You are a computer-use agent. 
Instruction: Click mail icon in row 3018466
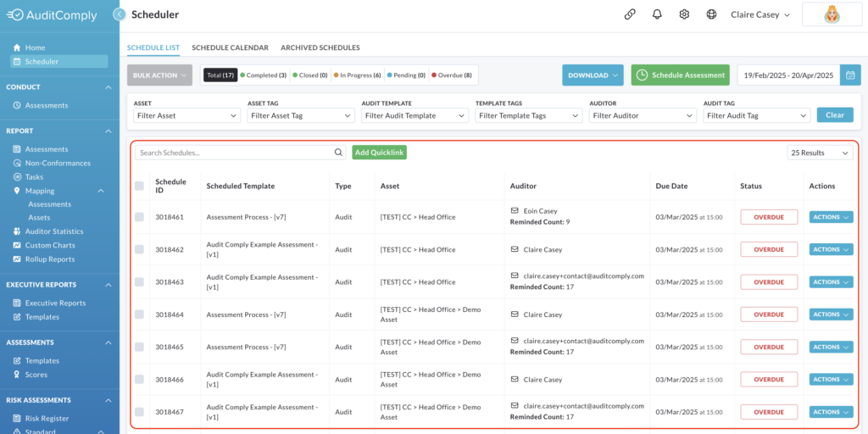(515, 380)
